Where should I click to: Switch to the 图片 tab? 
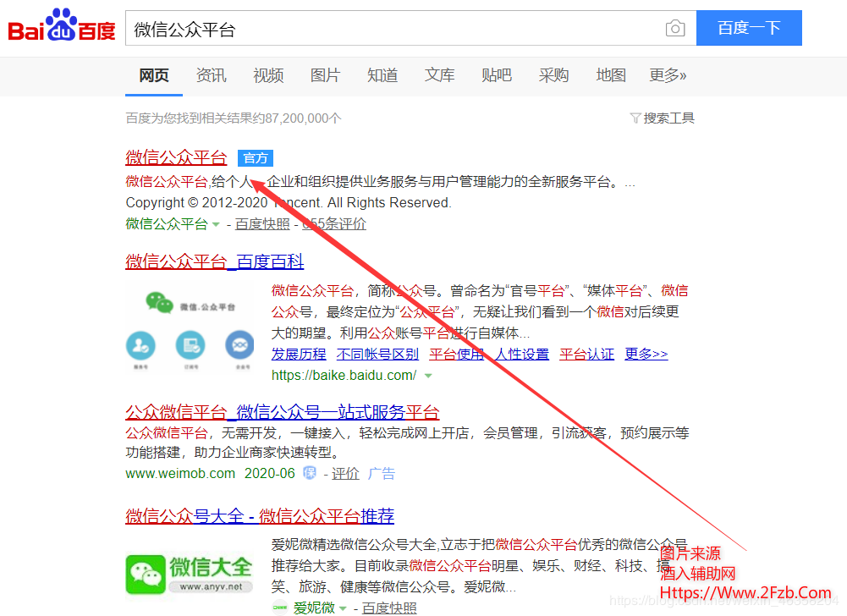pos(325,75)
